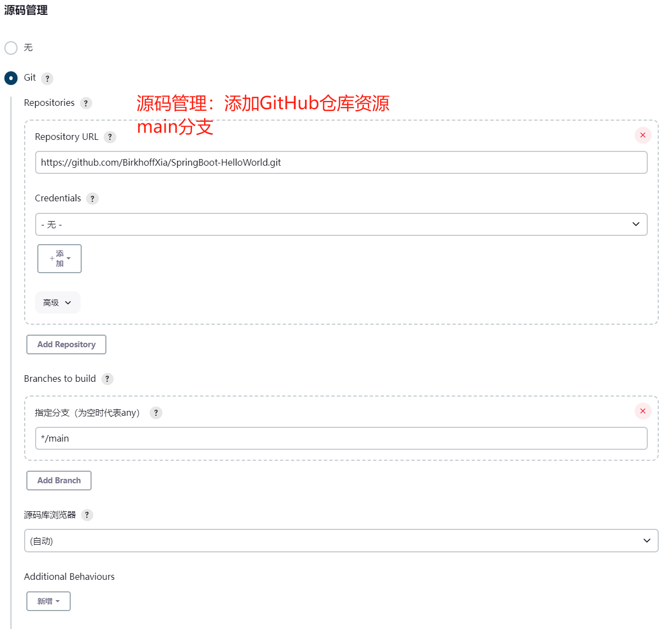Open the 添加 credentials dropdown button
This screenshot has height=644, width=667.
(59, 258)
